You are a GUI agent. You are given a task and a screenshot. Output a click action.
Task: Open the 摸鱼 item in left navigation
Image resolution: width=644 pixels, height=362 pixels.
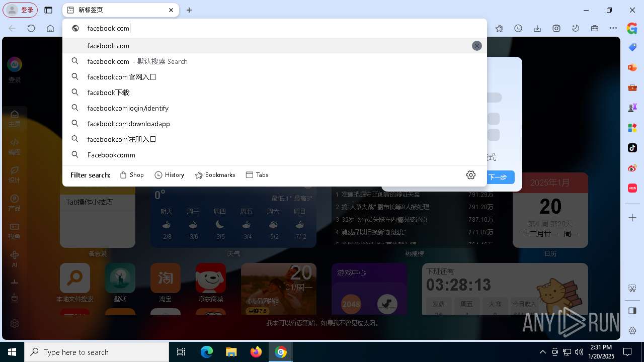coord(15,231)
